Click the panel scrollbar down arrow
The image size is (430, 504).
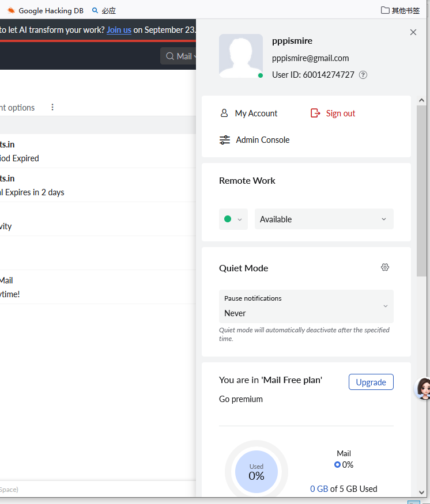click(x=421, y=492)
